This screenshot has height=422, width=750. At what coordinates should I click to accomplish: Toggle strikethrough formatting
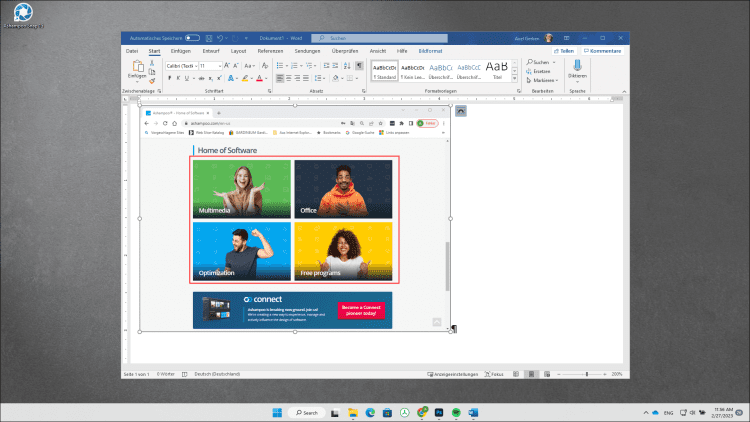point(201,78)
